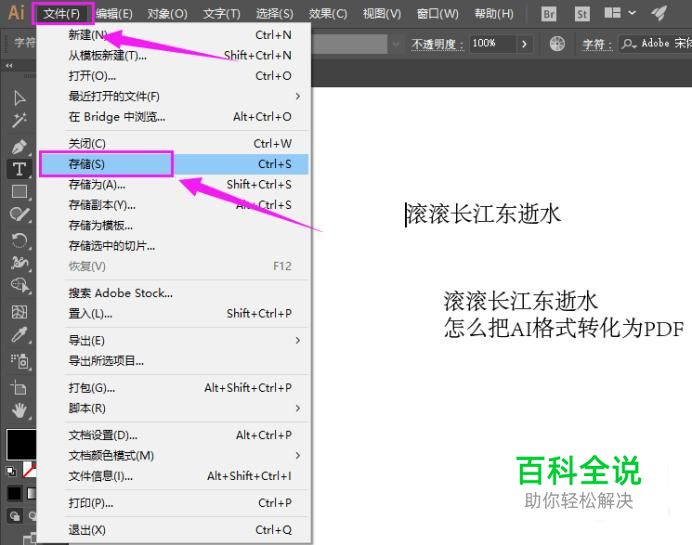The width and height of the screenshot is (692, 545).
Task: Select the Magic Wand tool
Action: click(x=19, y=120)
